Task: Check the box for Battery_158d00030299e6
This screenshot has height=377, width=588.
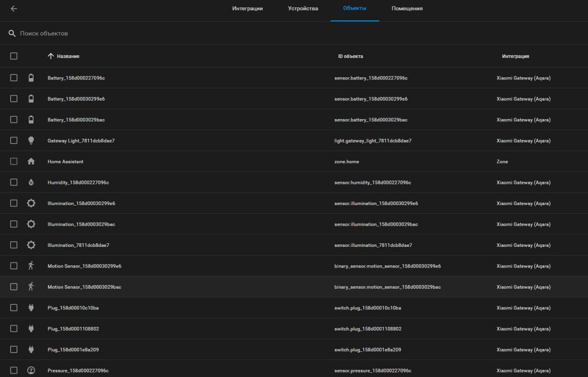Action: pyautogui.click(x=14, y=99)
